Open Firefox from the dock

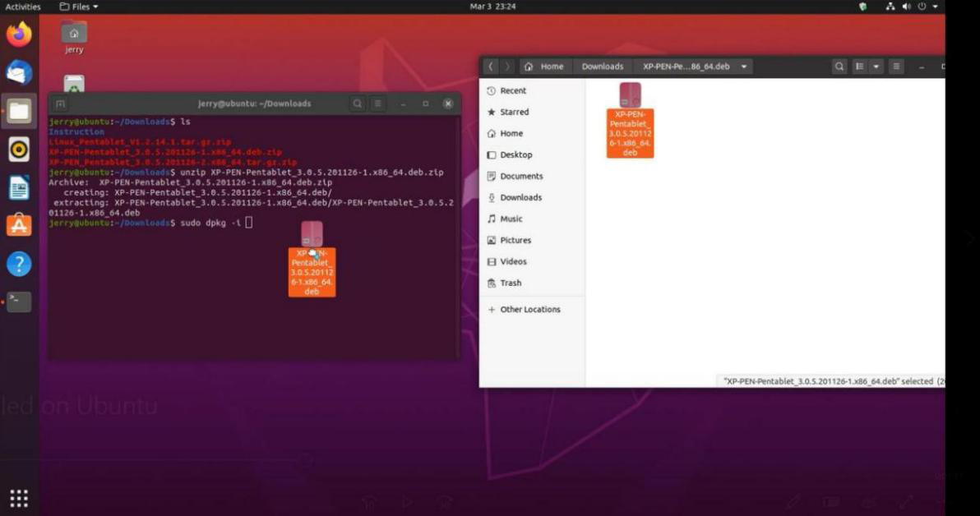[x=19, y=34]
